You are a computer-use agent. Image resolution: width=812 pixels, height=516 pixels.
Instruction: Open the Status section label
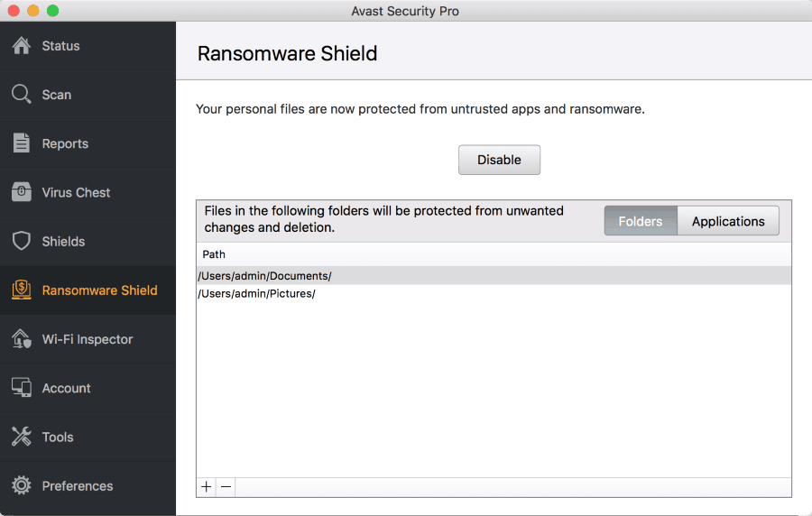coord(60,46)
